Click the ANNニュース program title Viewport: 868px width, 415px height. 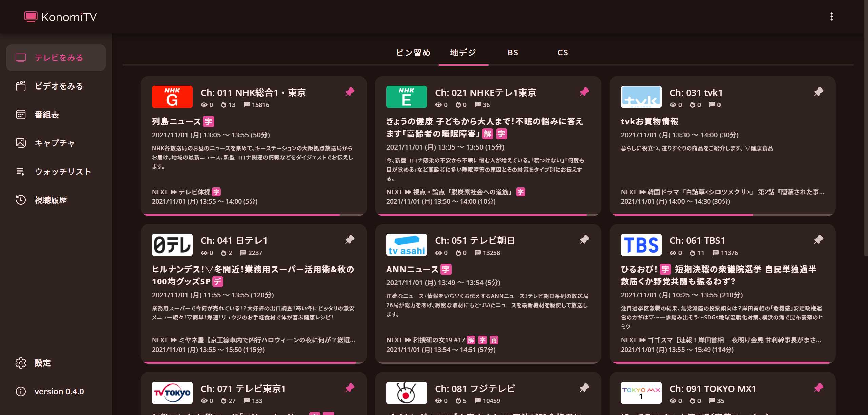point(413,269)
